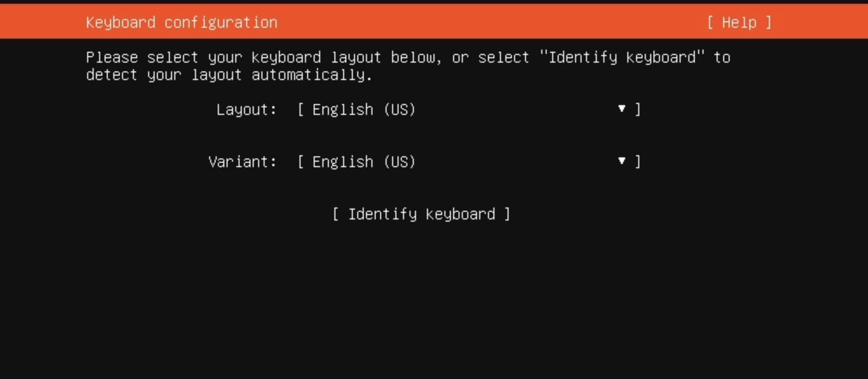Expand the Layout dropdown arrow
The height and width of the screenshot is (379, 868).
click(x=621, y=109)
